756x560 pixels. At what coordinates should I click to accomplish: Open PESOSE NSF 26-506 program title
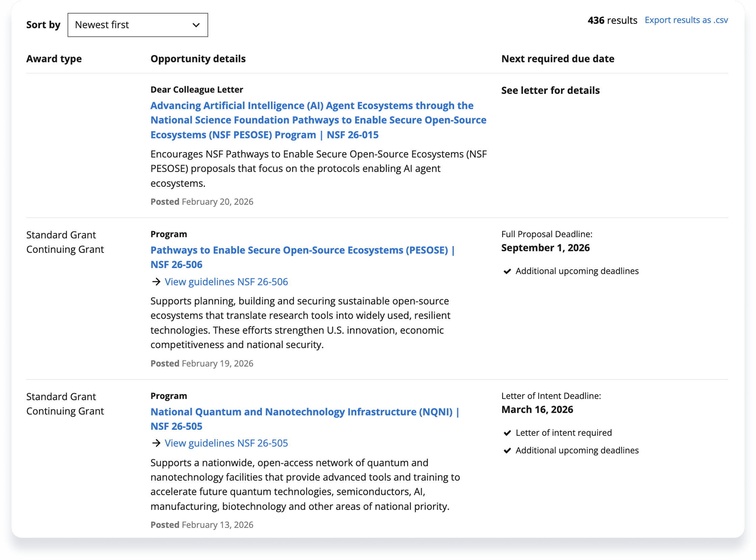[x=302, y=250]
